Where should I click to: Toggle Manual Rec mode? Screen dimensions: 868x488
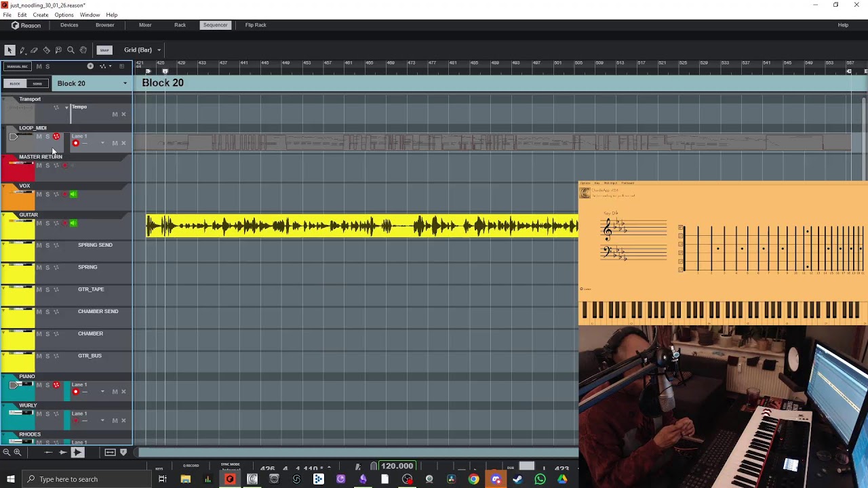(17, 66)
